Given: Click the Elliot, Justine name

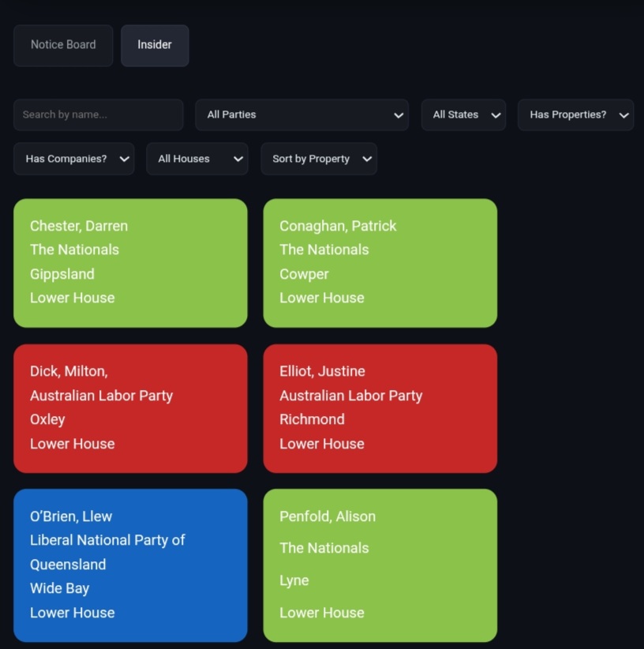Looking at the screenshot, I should 322,371.
